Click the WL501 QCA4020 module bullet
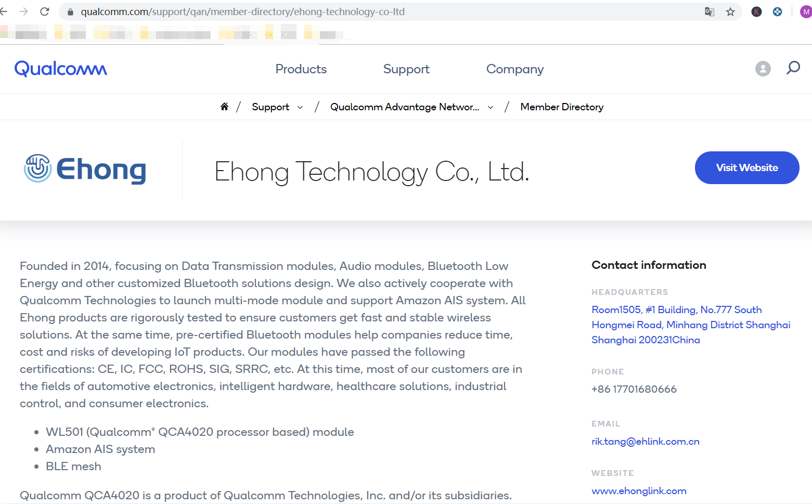Screen dimensions: 812x504 pyautogui.click(x=200, y=432)
